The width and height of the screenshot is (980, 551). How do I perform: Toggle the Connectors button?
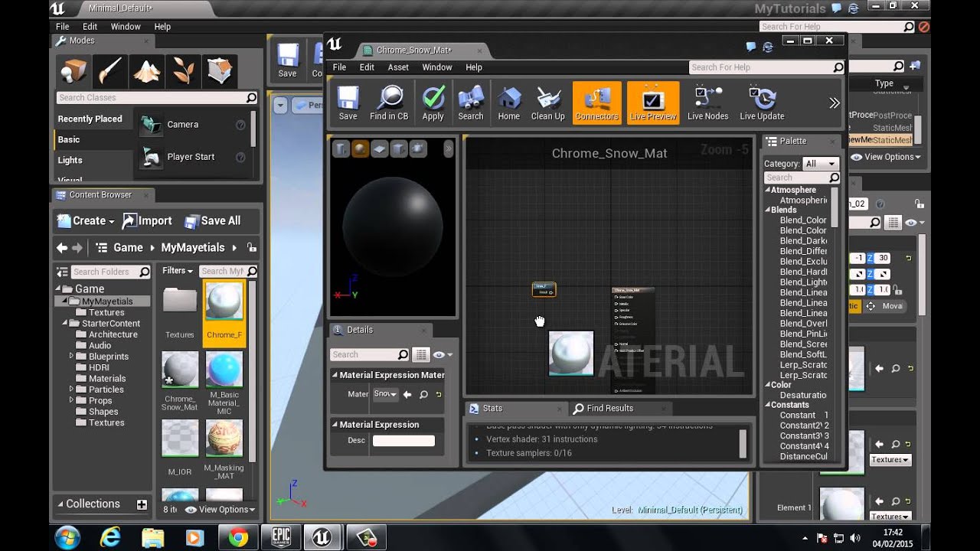coord(596,103)
